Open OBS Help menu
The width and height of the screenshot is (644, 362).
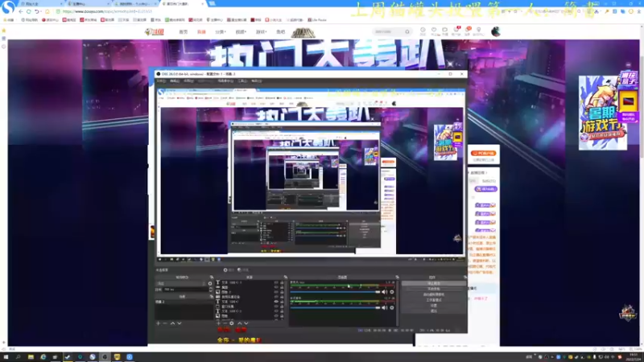point(256,81)
